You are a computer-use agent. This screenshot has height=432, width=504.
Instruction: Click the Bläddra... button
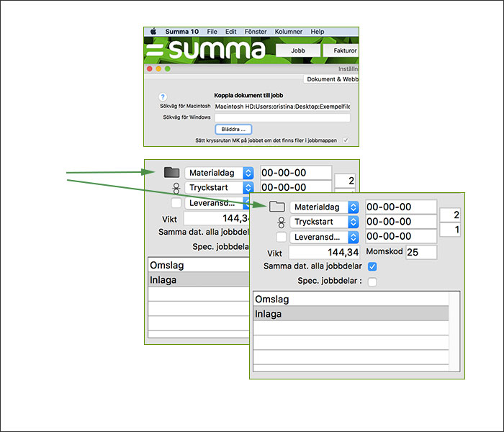pyautogui.click(x=233, y=129)
